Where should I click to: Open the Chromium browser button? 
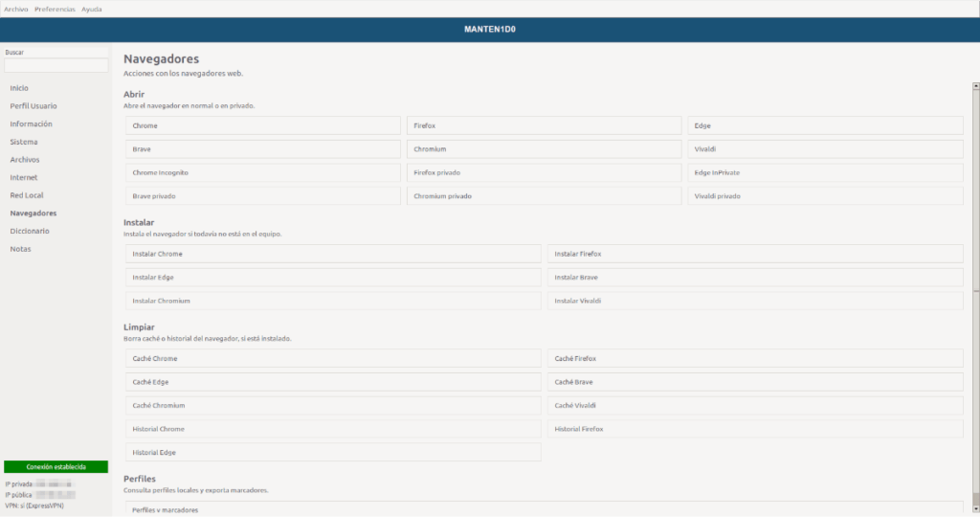[x=544, y=149]
